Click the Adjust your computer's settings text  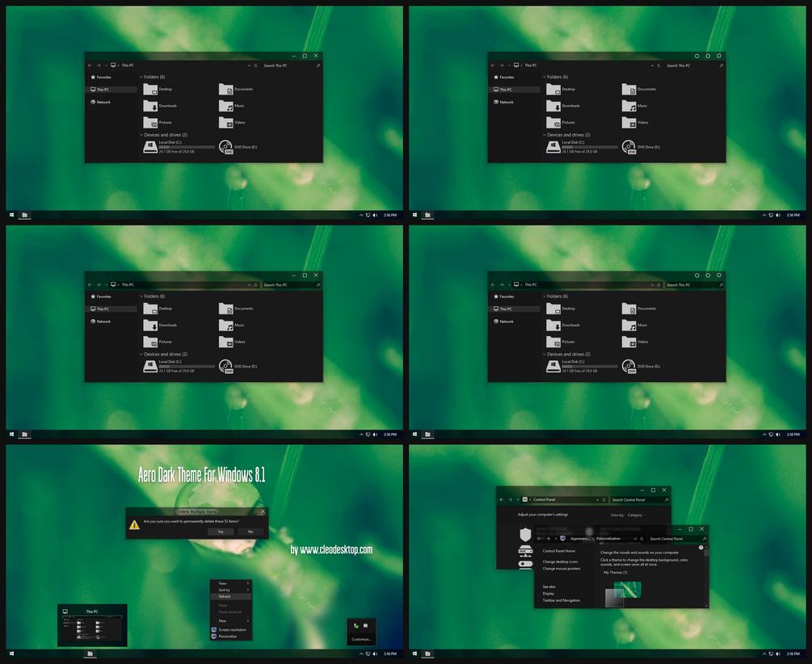pos(543,515)
